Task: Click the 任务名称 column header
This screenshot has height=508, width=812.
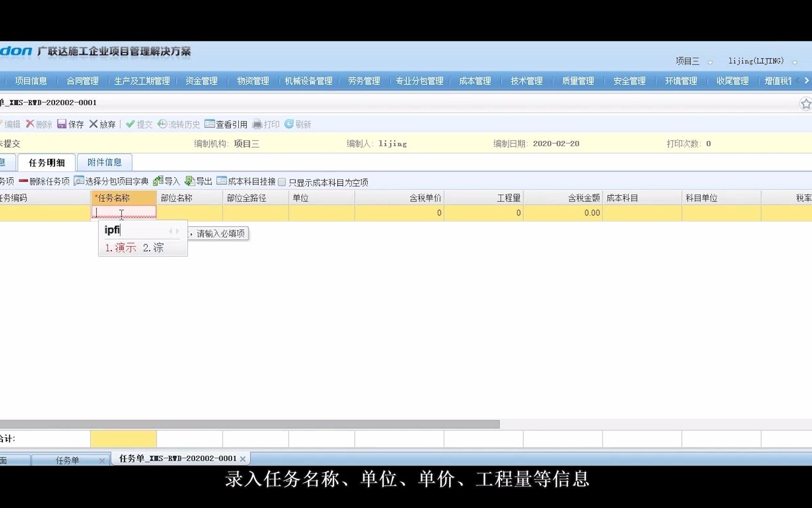Action: [124, 198]
